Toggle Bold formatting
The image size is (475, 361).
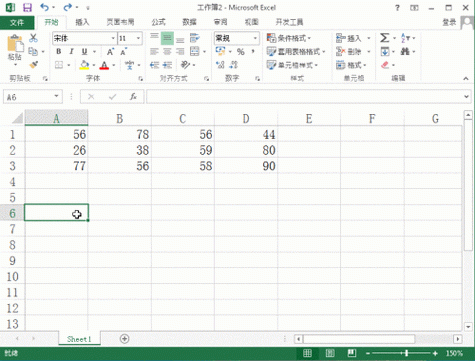(x=59, y=51)
